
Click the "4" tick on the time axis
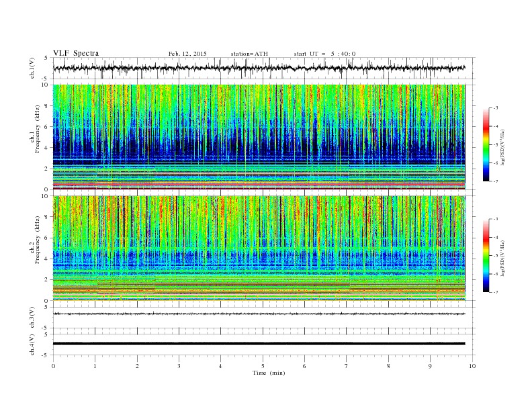(220, 366)
